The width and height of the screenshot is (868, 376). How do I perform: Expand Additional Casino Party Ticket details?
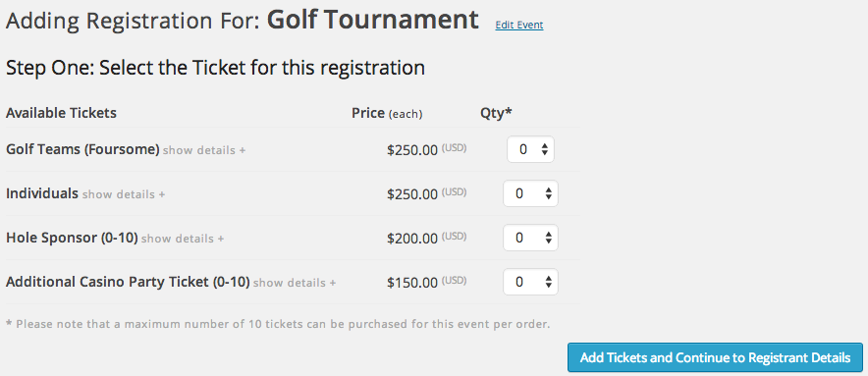tap(295, 283)
